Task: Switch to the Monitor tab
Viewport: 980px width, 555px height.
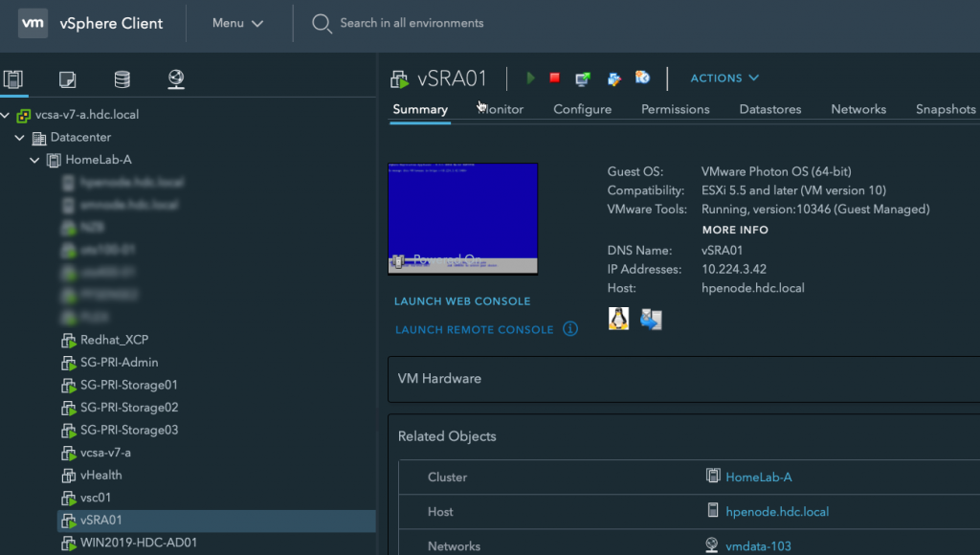Action: [x=501, y=109]
